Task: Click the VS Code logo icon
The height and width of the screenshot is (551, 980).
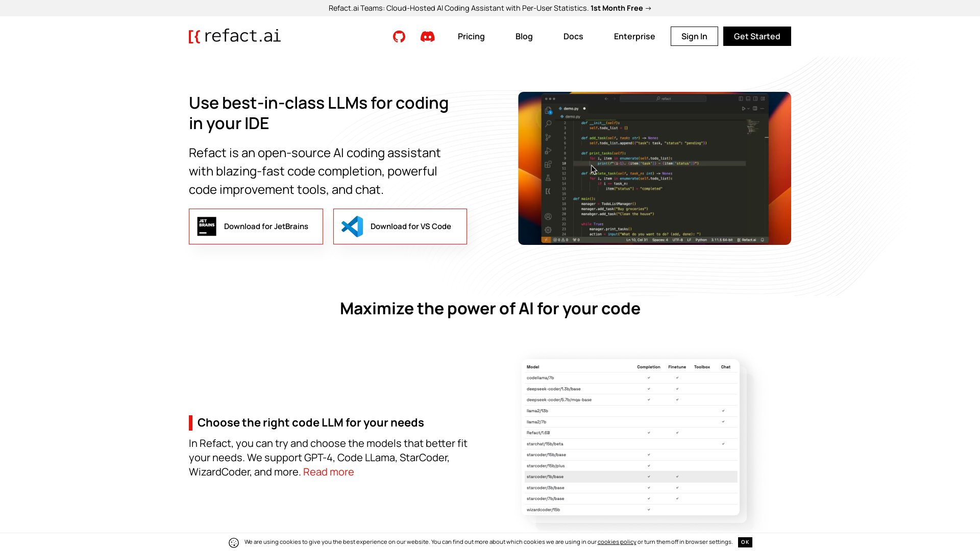Action: [x=352, y=227]
